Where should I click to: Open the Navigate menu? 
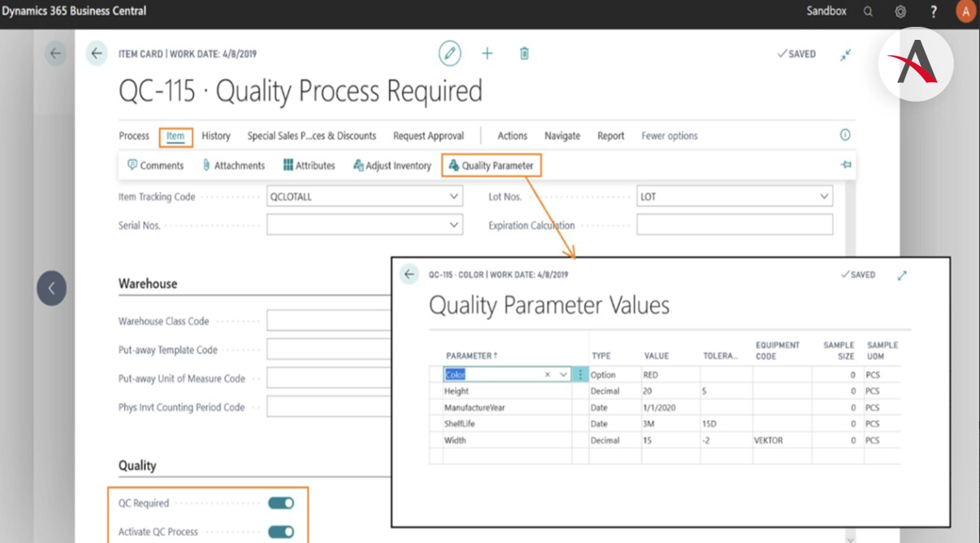[x=562, y=136]
